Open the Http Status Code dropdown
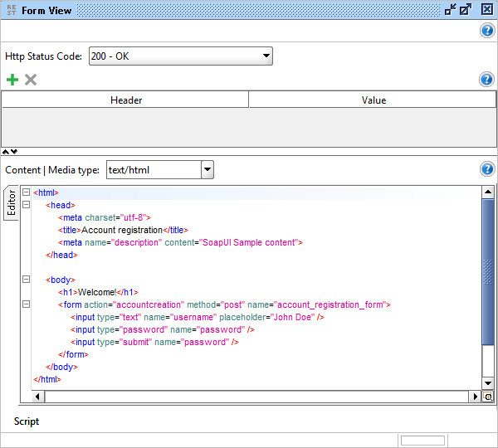Viewport: 498px width, 448px height. [266, 56]
